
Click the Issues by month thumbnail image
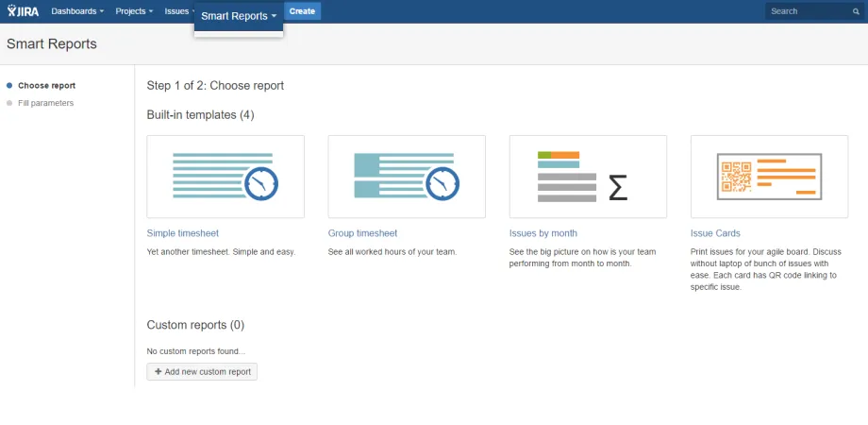(588, 177)
